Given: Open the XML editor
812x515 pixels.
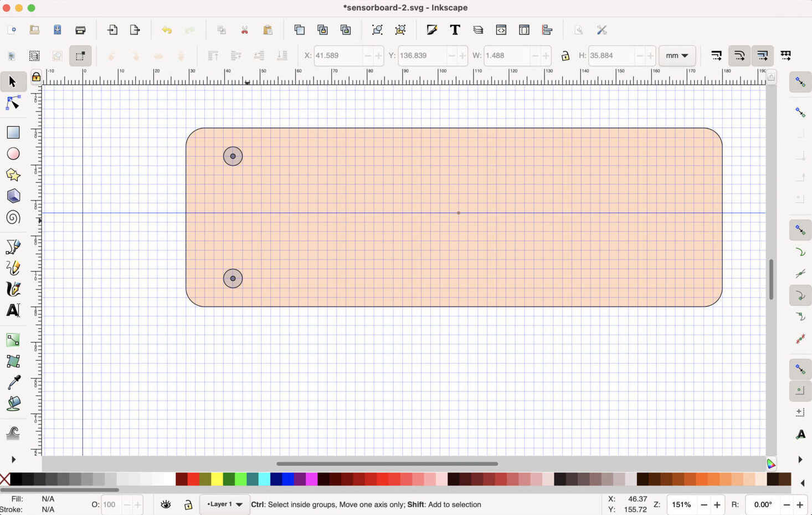Looking at the screenshot, I should [501, 30].
